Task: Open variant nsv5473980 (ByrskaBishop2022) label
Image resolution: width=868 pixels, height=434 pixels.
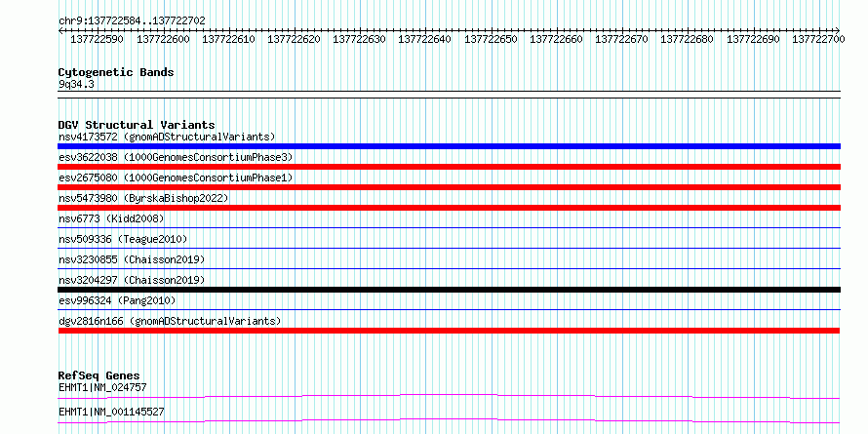Action: [143, 198]
